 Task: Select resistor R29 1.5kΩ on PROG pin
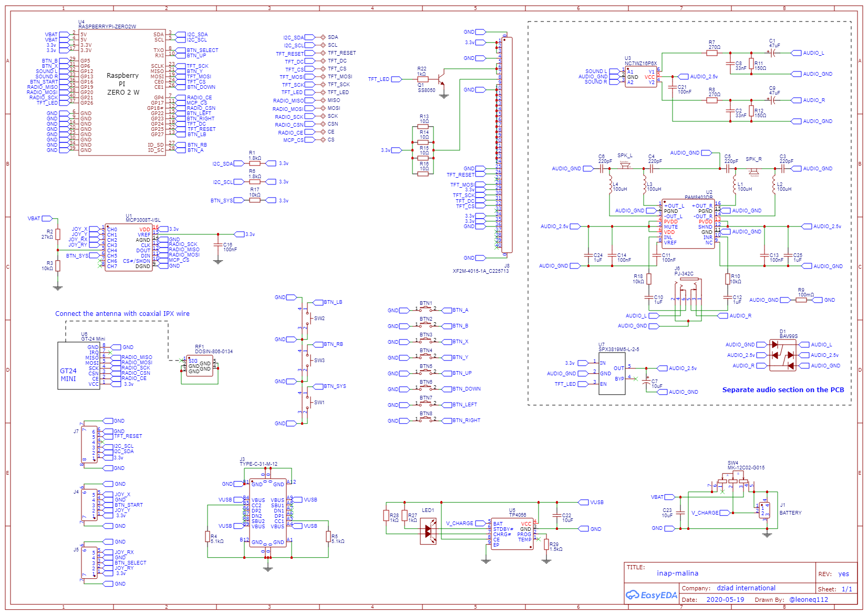(x=546, y=545)
